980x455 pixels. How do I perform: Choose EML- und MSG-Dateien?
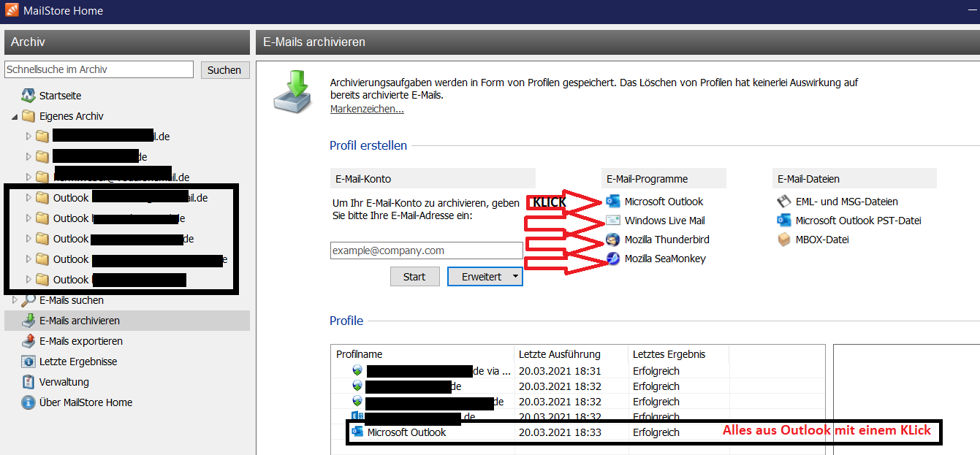[x=846, y=202]
